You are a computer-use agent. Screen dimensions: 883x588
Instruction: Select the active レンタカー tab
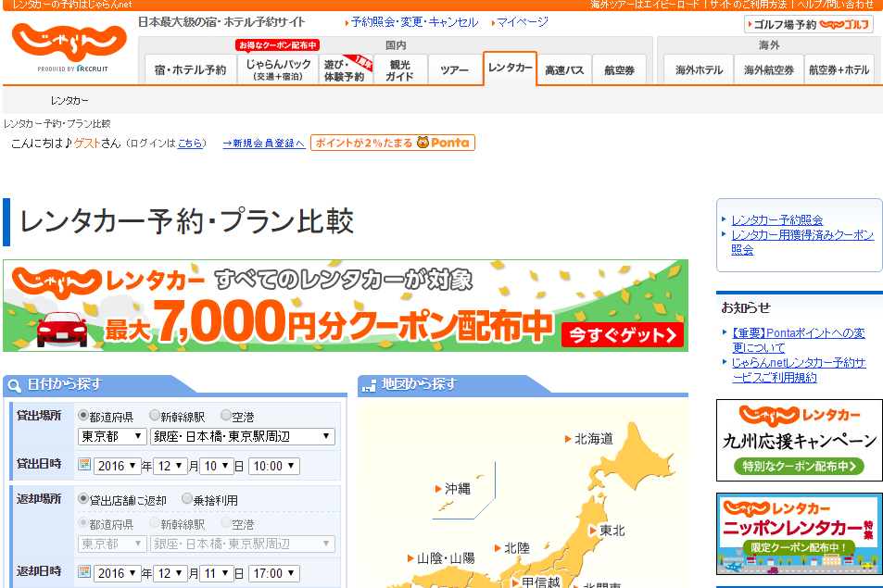(x=510, y=69)
